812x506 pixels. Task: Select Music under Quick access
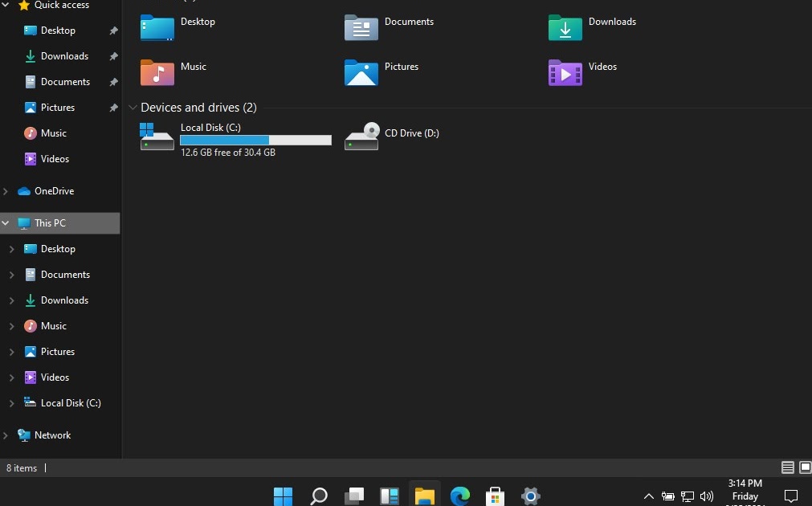(x=53, y=133)
